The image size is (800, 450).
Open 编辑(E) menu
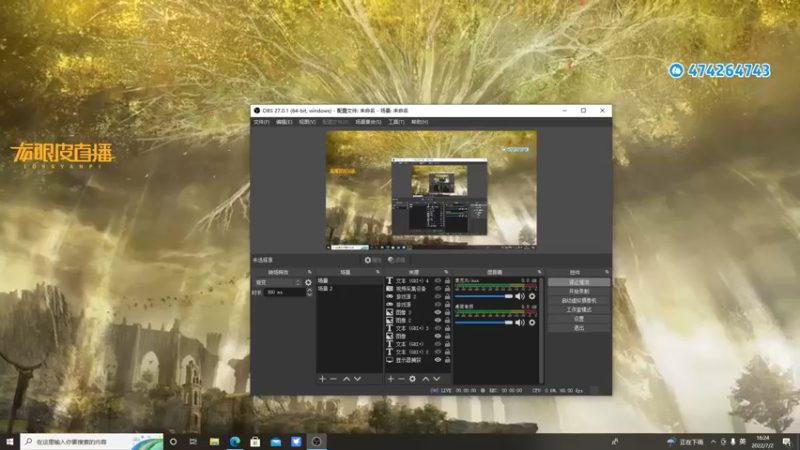click(284, 122)
